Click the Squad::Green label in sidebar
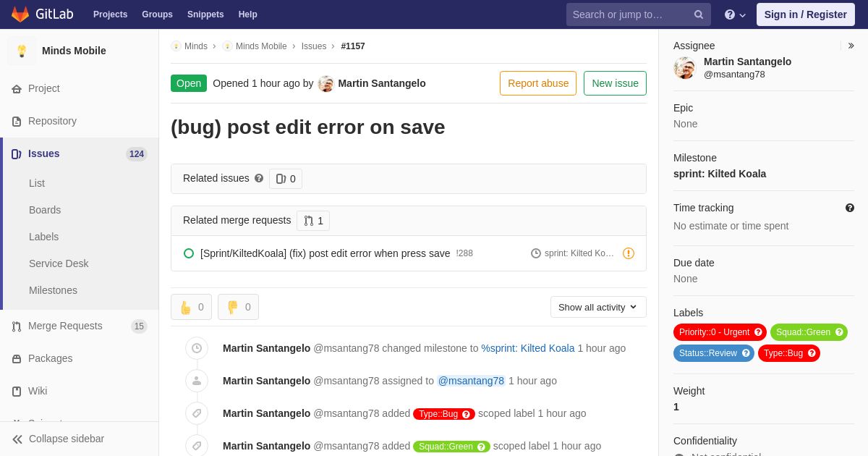868x456 pixels. (809, 332)
